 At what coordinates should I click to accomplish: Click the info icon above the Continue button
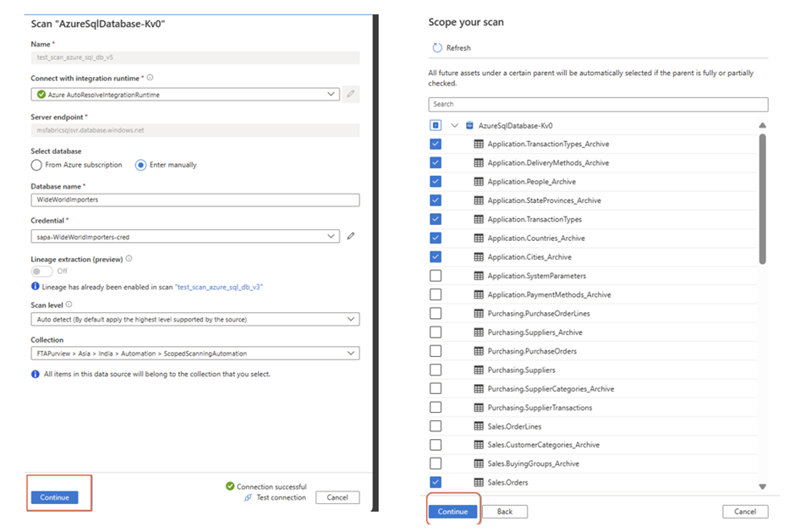point(33,372)
